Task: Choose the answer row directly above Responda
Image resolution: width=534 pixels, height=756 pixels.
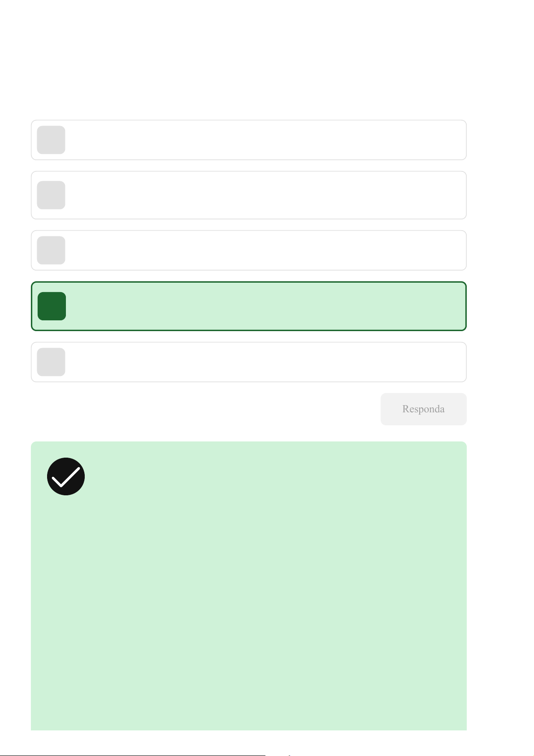Action: click(x=265, y=362)
